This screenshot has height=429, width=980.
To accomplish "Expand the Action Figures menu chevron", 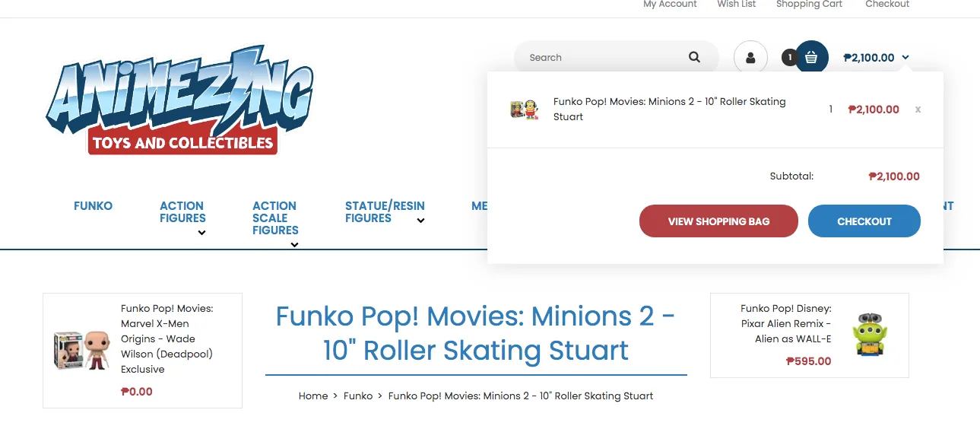I will pyautogui.click(x=201, y=233).
